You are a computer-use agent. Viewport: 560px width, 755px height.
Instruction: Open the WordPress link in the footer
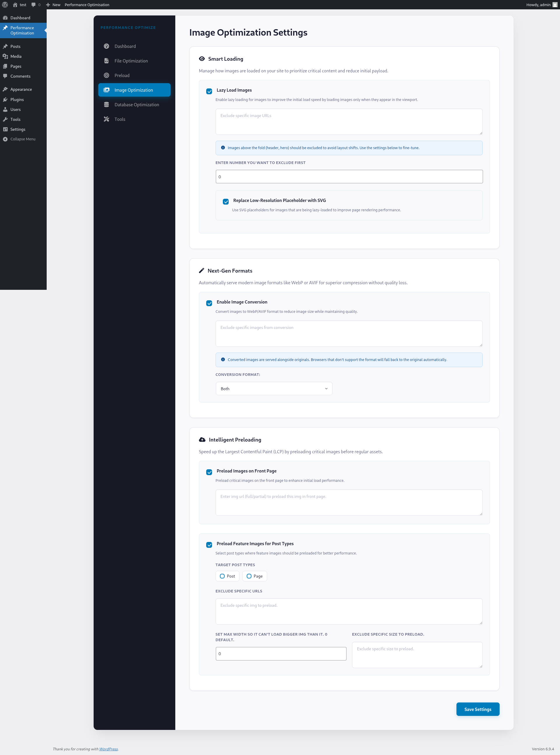(x=108, y=749)
